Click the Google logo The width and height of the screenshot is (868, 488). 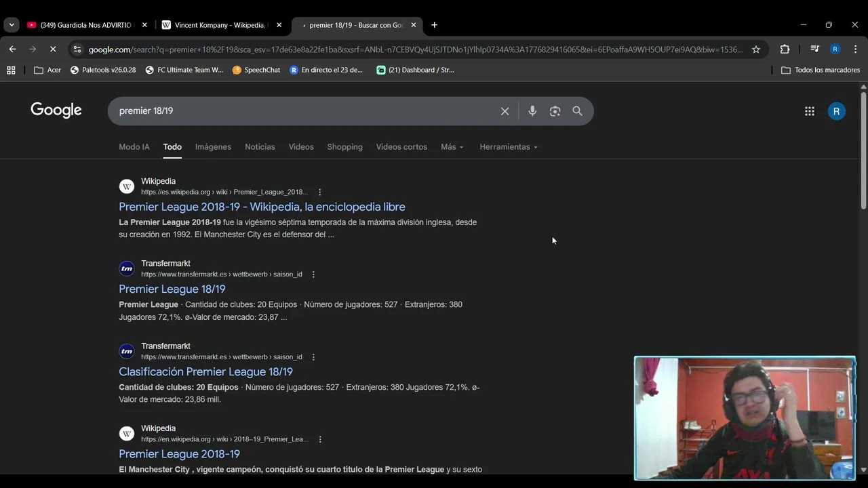(x=56, y=110)
